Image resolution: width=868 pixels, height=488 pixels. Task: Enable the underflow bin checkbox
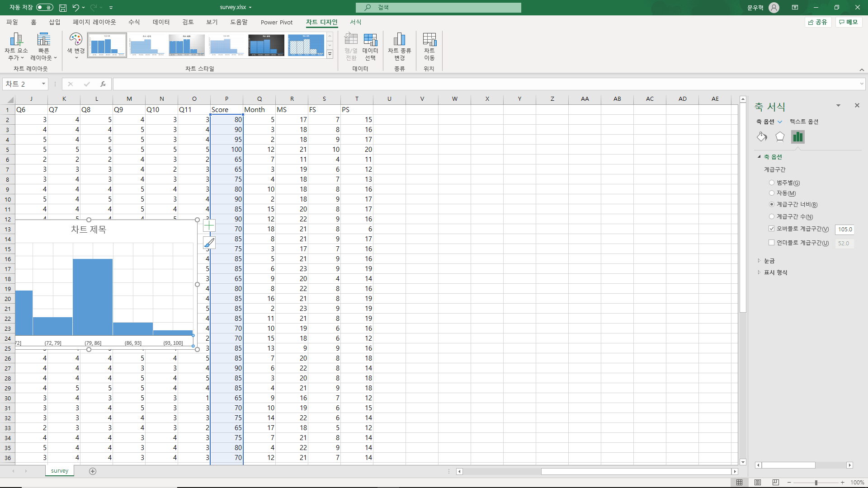coord(772,243)
